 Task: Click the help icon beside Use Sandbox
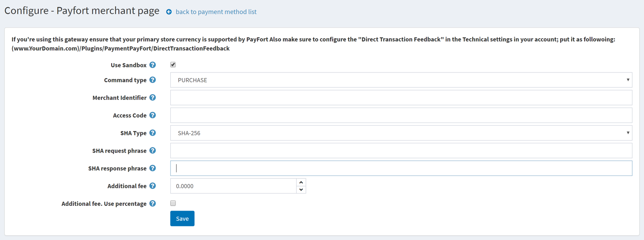pos(153,65)
